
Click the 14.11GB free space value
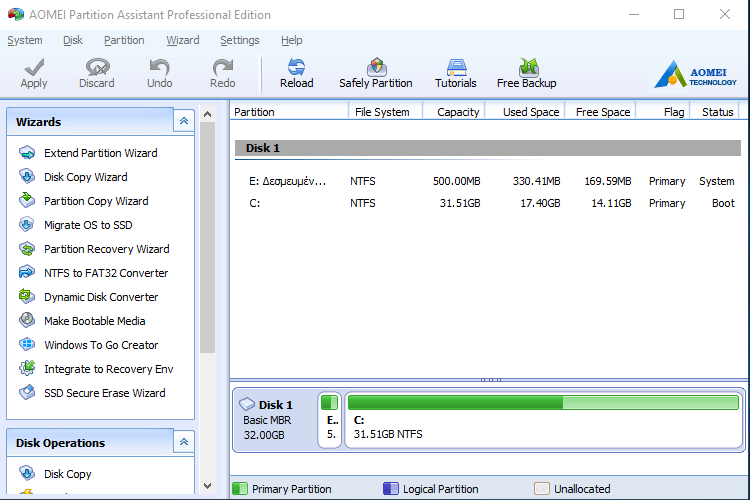coord(611,203)
